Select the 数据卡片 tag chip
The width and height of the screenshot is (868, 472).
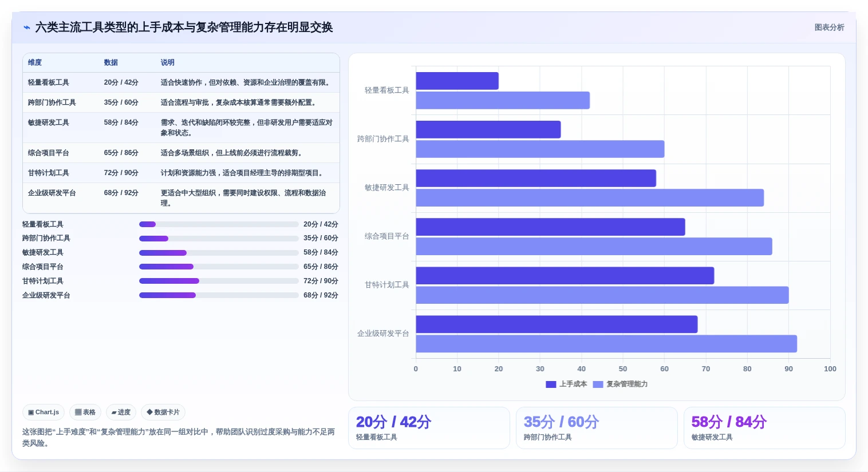(x=163, y=412)
